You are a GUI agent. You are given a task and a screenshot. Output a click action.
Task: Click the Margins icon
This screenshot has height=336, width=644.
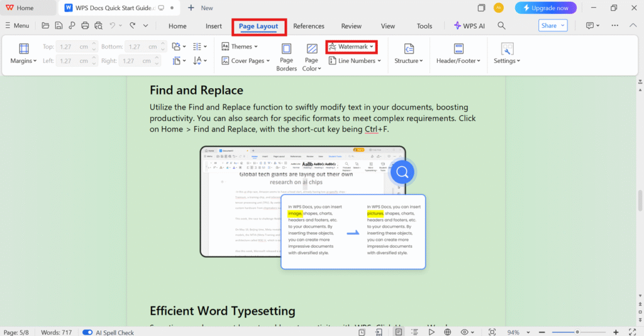pyautogui.click(x=24, y=48)
